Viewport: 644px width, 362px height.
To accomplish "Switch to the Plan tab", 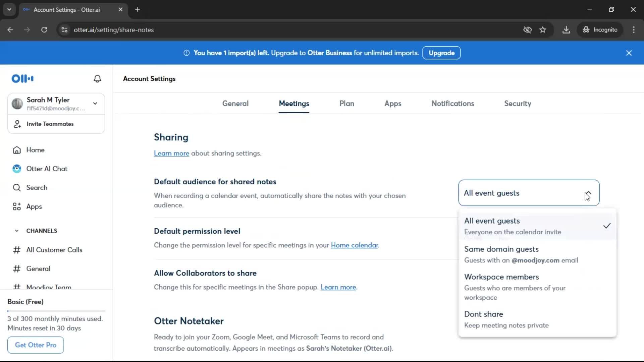I will pyautogui.click(x=347, y=104).
